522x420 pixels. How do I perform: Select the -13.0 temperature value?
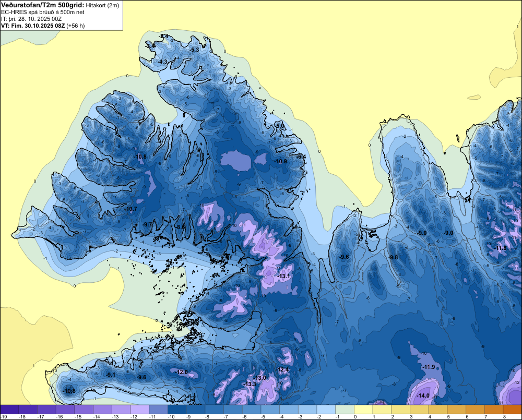tap(260, 378)
